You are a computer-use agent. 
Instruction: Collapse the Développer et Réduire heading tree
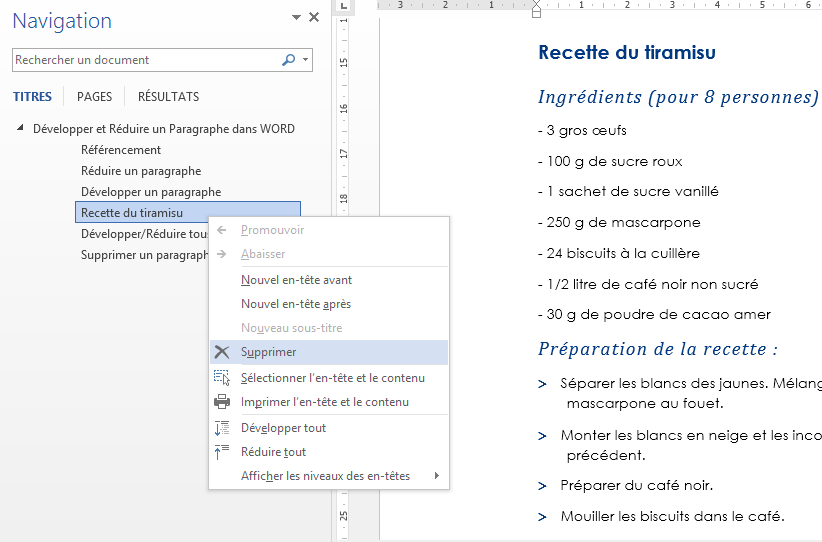coord(21,129)
